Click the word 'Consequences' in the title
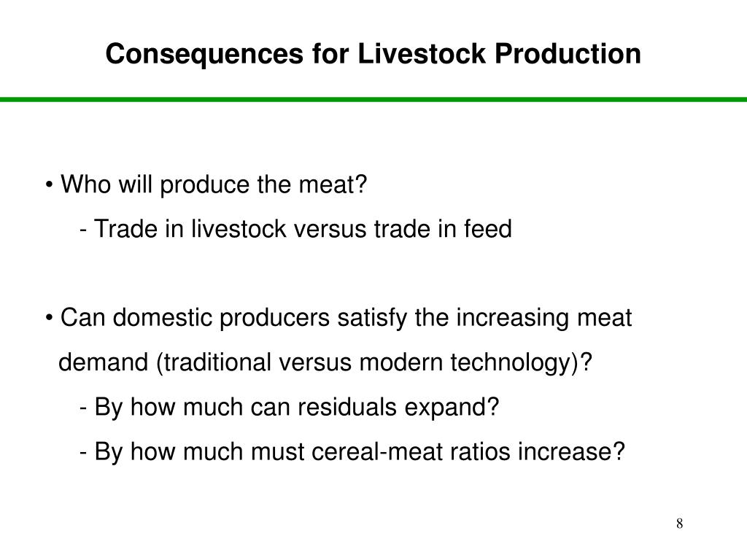747x560 pixels. point(204,54)
